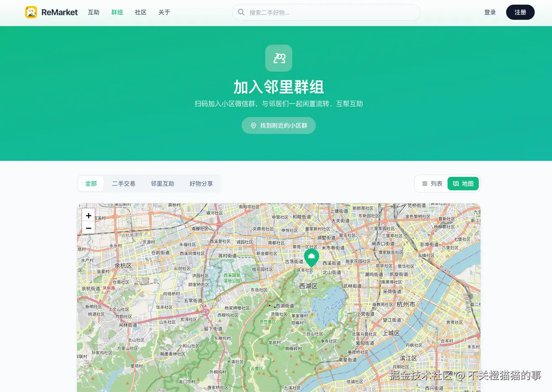
Task: Click 杭州市 label on the map
Action: [x=406, y=304]
